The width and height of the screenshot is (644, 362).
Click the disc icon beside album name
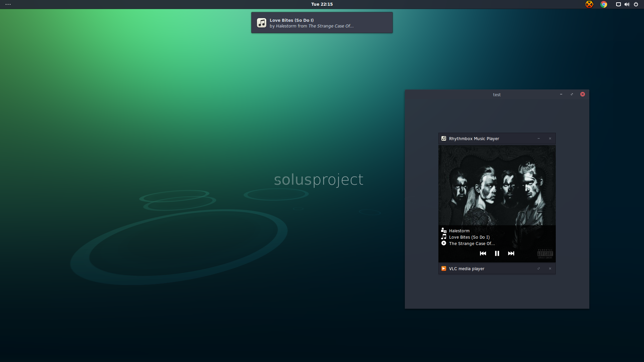pos(444,243)
